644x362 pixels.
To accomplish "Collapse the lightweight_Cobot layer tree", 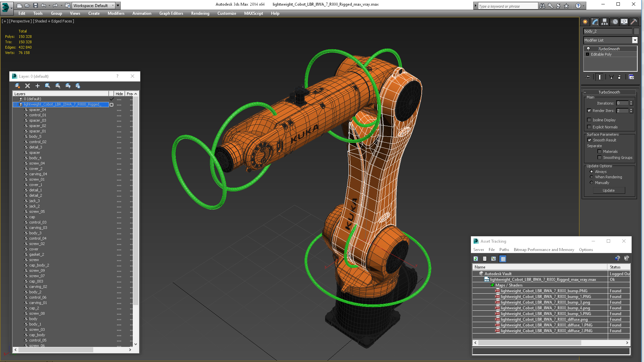I will click(15, 105).
